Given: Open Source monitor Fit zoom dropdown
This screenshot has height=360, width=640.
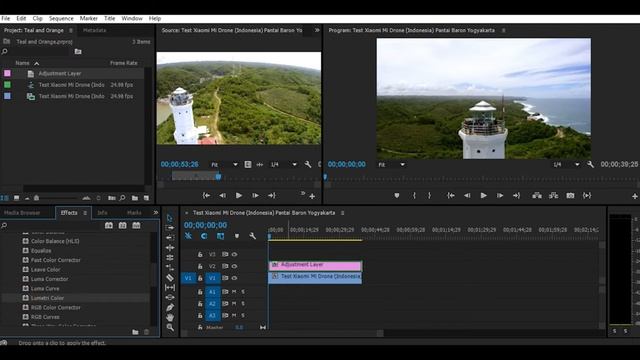Looking at the screenshot, I should (x=224, y=164).
